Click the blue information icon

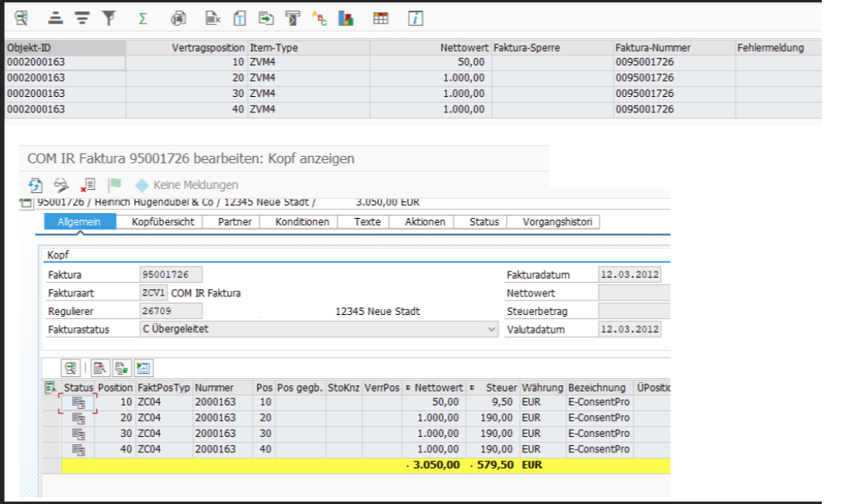(x=415, y=18)
